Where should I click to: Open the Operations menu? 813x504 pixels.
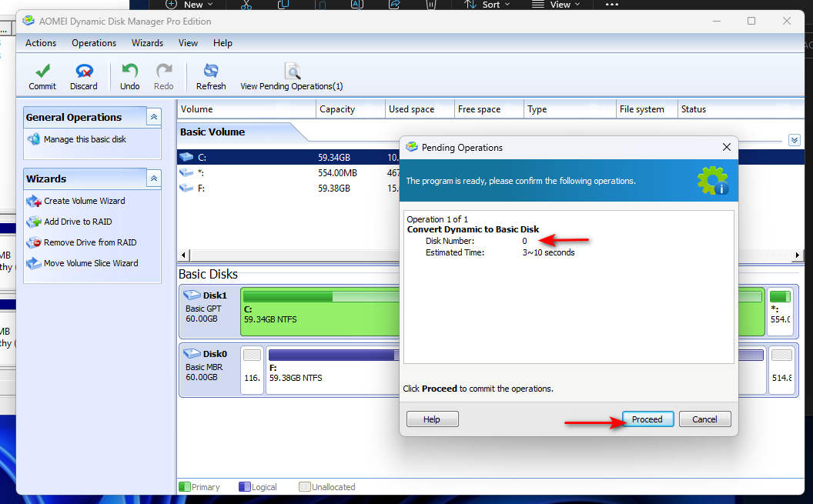coord(94,43)
